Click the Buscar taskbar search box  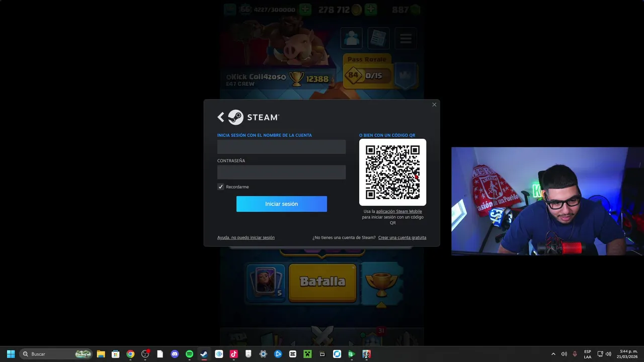pos(56,354)
